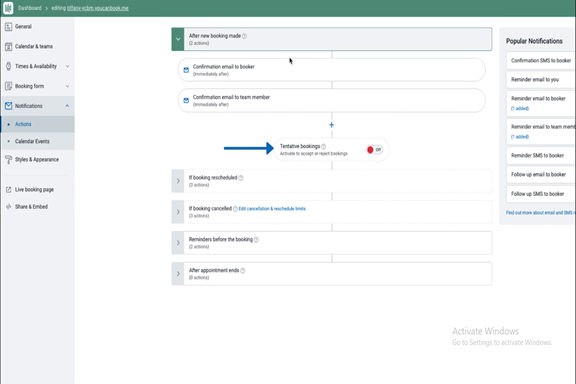Click the Booking form icon
This screenshot has height=384, width=576.
tap(8, 86)
